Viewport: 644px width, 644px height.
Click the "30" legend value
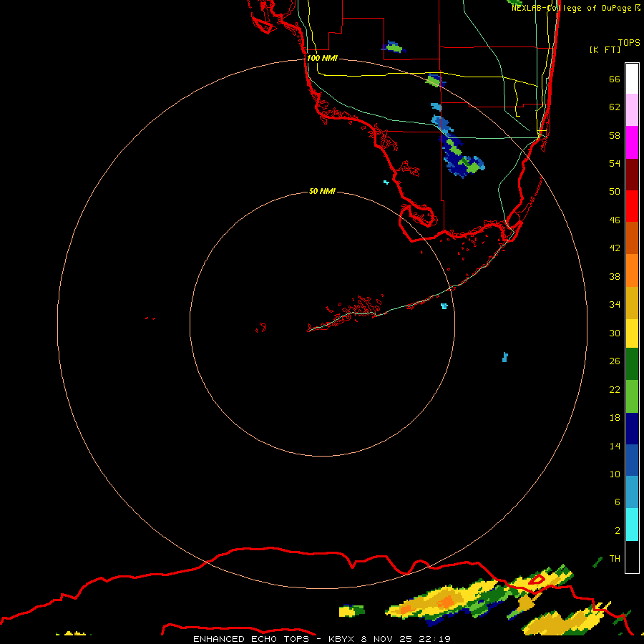coord(615,333)
